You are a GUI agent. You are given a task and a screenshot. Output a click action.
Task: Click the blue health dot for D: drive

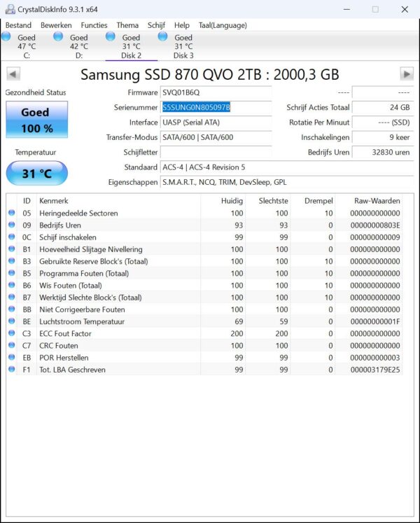(x=58, y=36)
